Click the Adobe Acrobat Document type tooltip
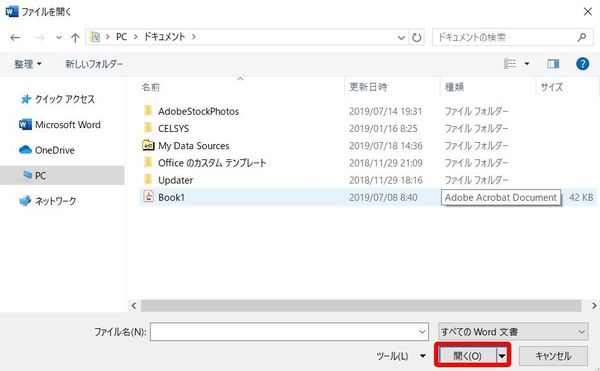 [x=501, y=197]
